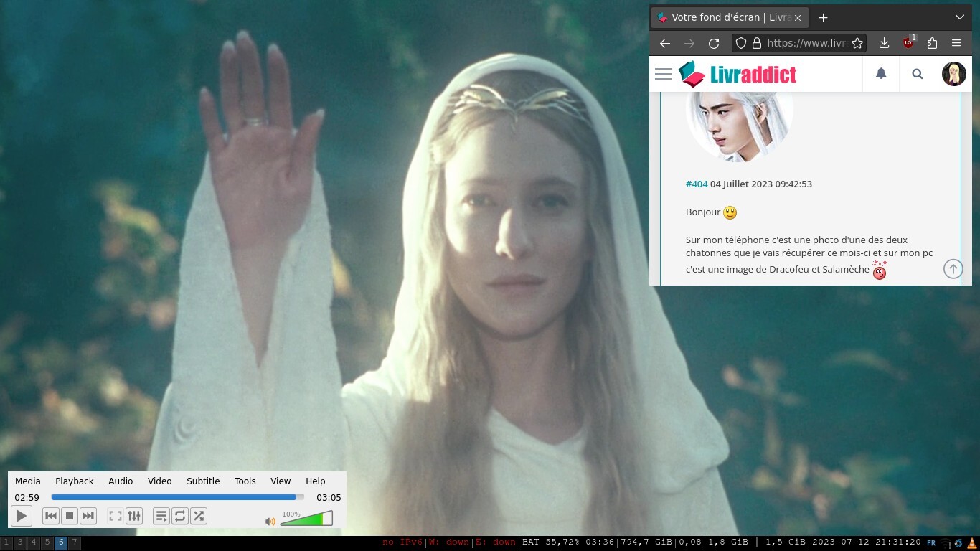This screenshot has width=980, height=551.
Task: Open the Video menu in VLC
Action: coord(160,481)
